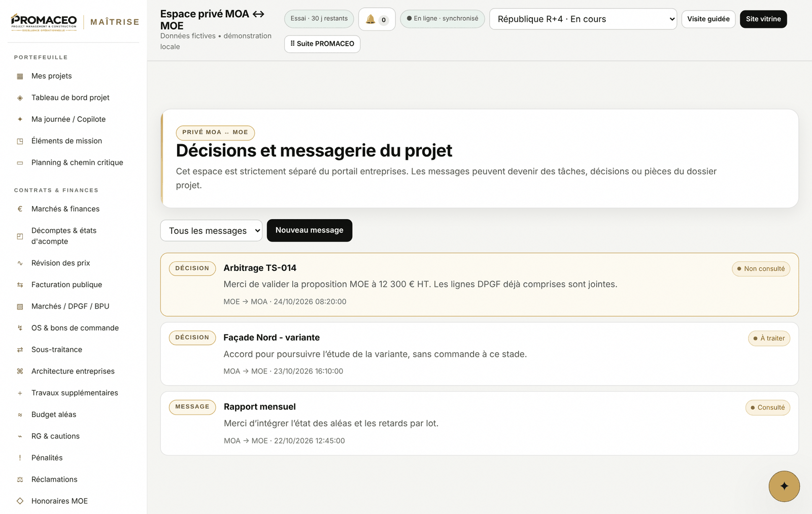Open Honoraires MOE section
Screen dimensions: 812x514
[x=74, y=501]
